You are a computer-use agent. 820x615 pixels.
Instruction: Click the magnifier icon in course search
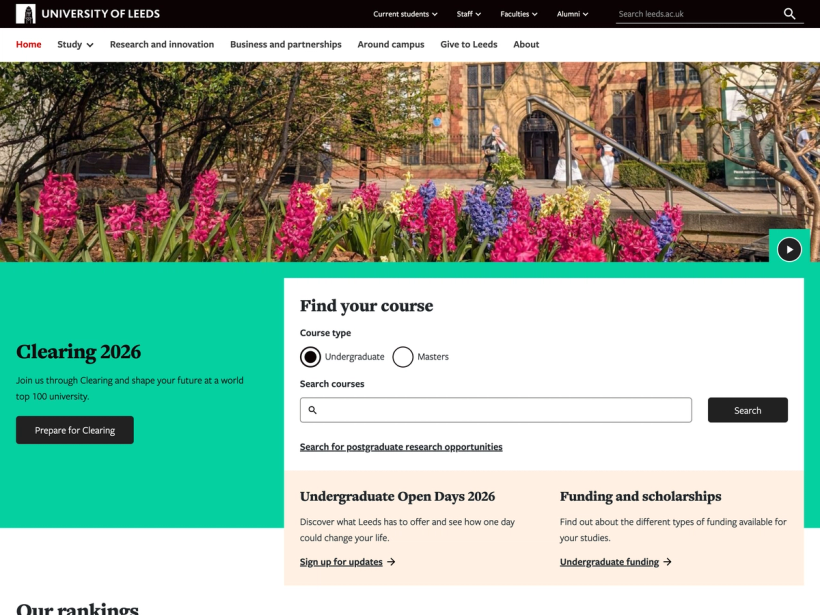(312, 410)
